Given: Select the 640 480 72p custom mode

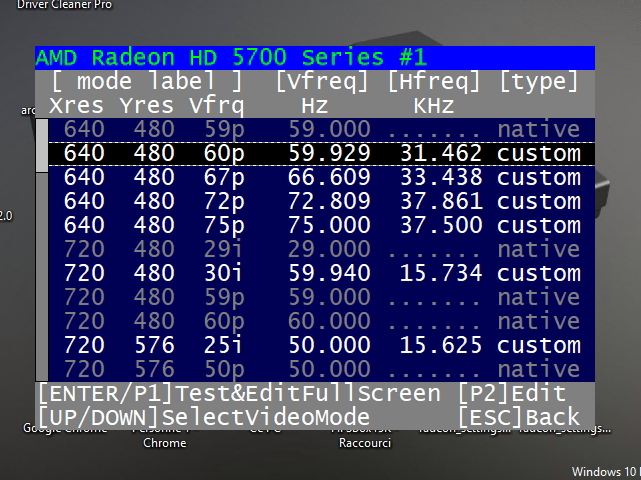Looking at the screenshot, I should pyautogui.click(x=321, y=202).
